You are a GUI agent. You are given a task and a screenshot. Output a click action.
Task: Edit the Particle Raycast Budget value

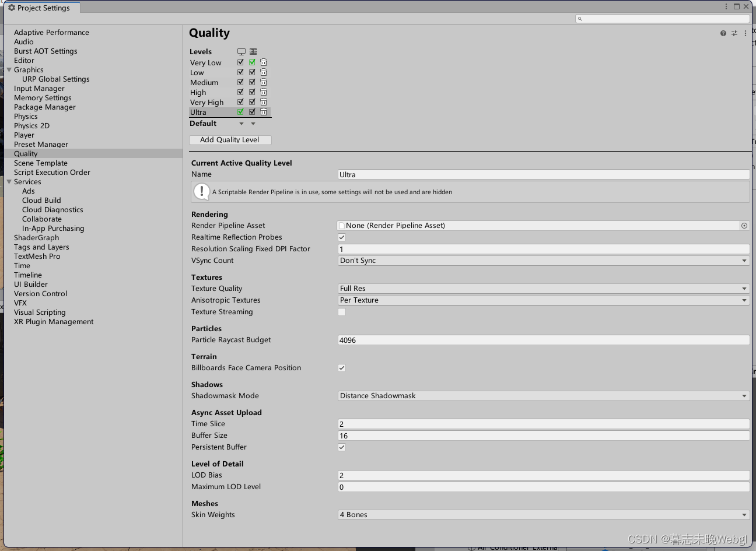tap(544, 340)
